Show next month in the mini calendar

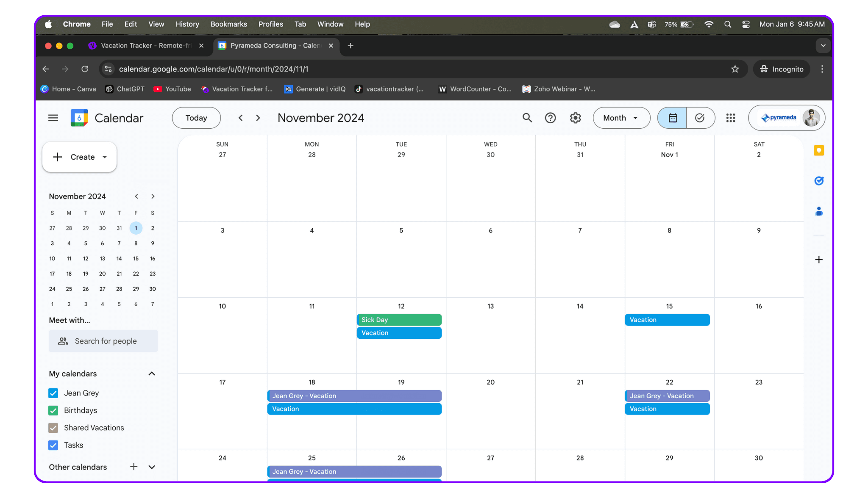(153, 196)
